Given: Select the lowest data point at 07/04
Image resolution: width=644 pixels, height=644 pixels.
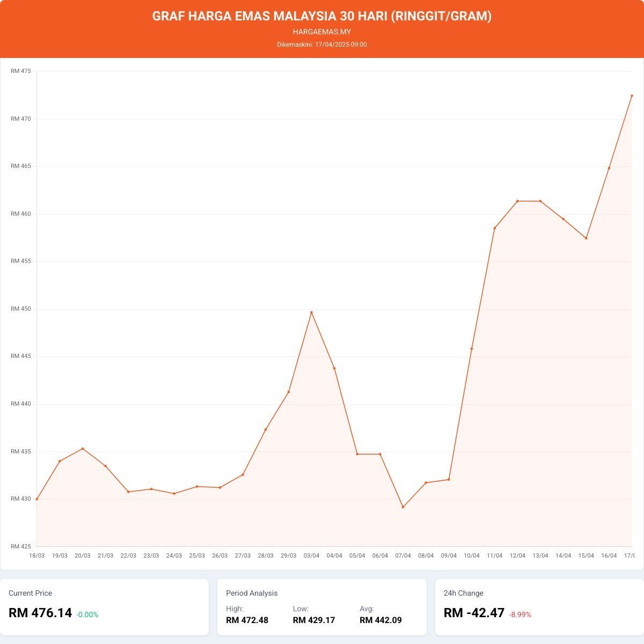Looking at the screenshot, I should (x=403, y=507).
